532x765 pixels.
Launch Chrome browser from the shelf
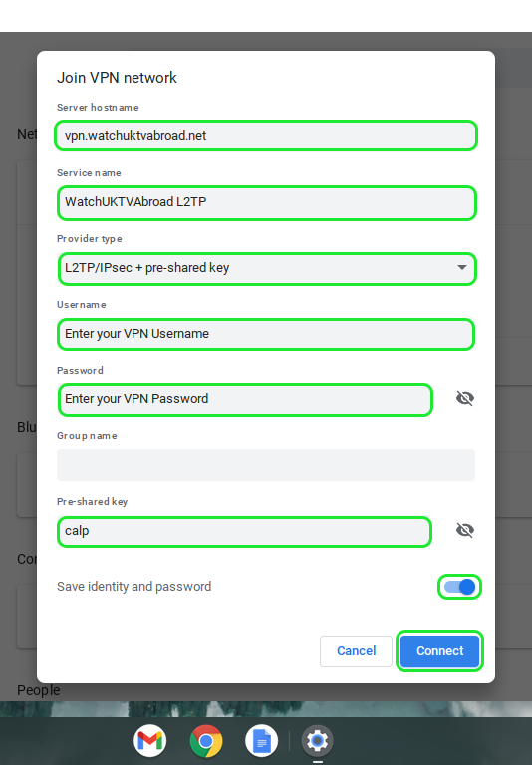(x=206, y=741)
